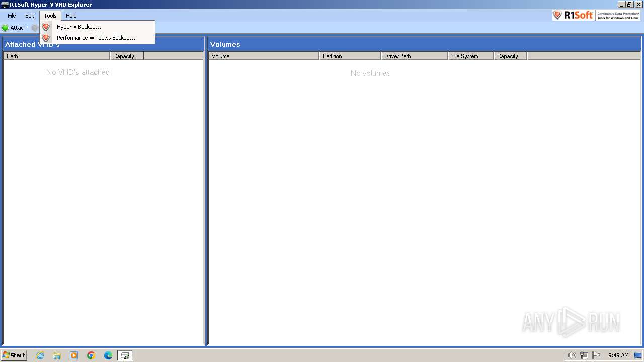The image size is (644, 362).
Task: Click the Performance Windows Backup shield icon
Action: (x=46, y=38)
